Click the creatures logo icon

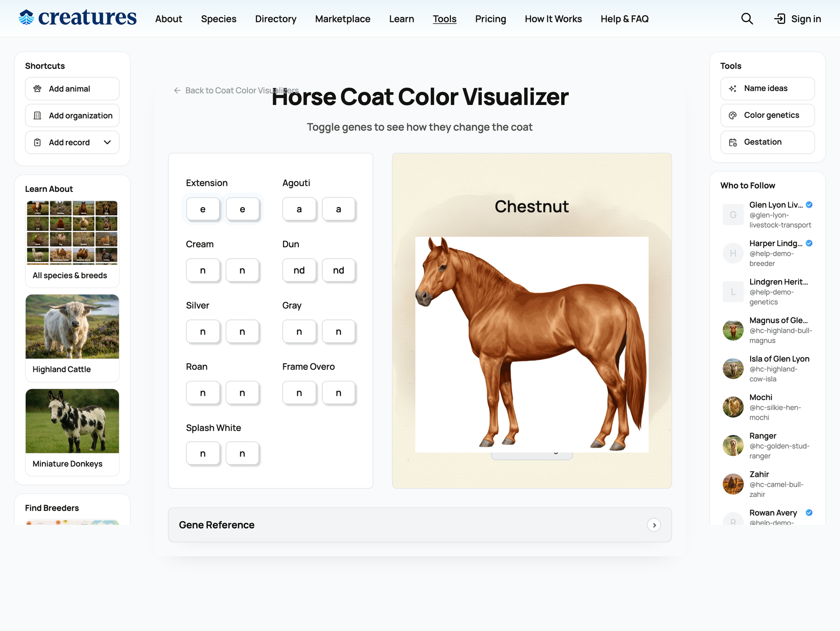point(26,18)
